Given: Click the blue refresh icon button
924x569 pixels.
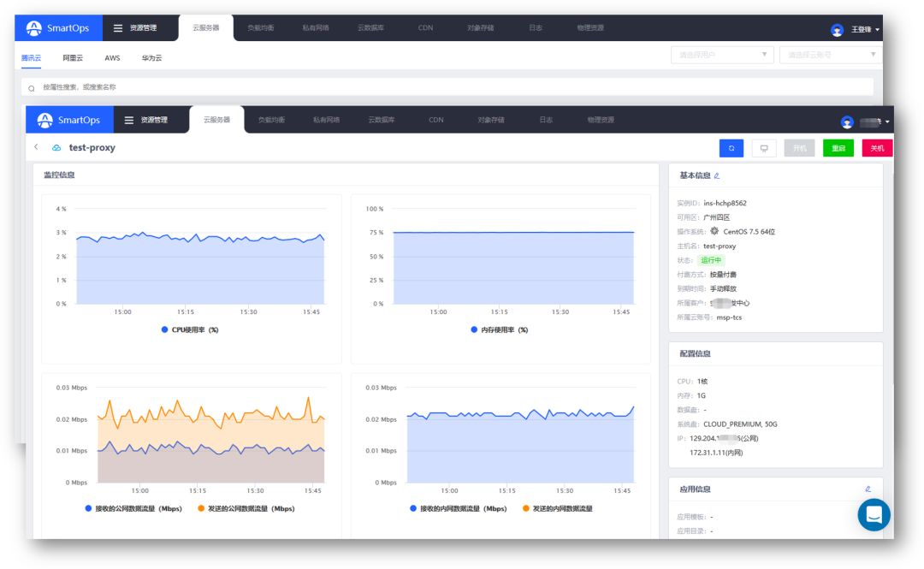Looking at the screenshot, I should [x=731, y=149].
